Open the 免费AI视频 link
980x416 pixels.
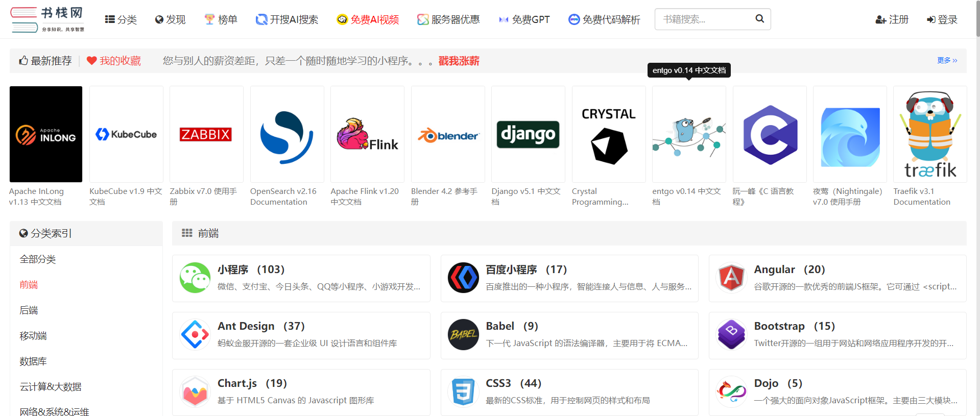tap(368, 19)
